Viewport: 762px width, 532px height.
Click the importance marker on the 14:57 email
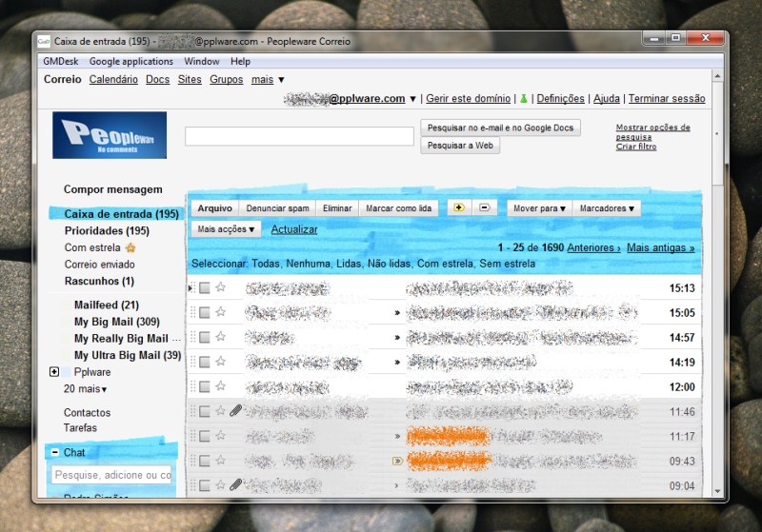(397, 337)
